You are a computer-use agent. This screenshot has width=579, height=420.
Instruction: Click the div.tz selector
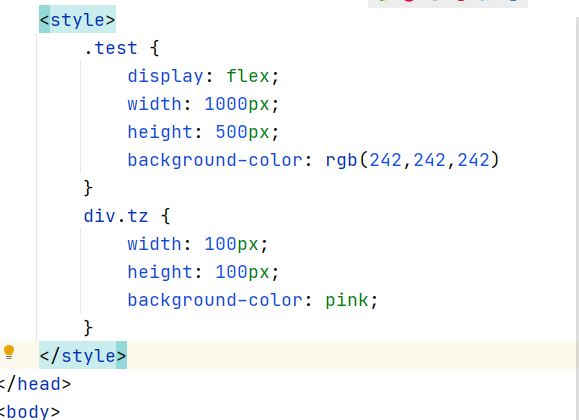116,216
